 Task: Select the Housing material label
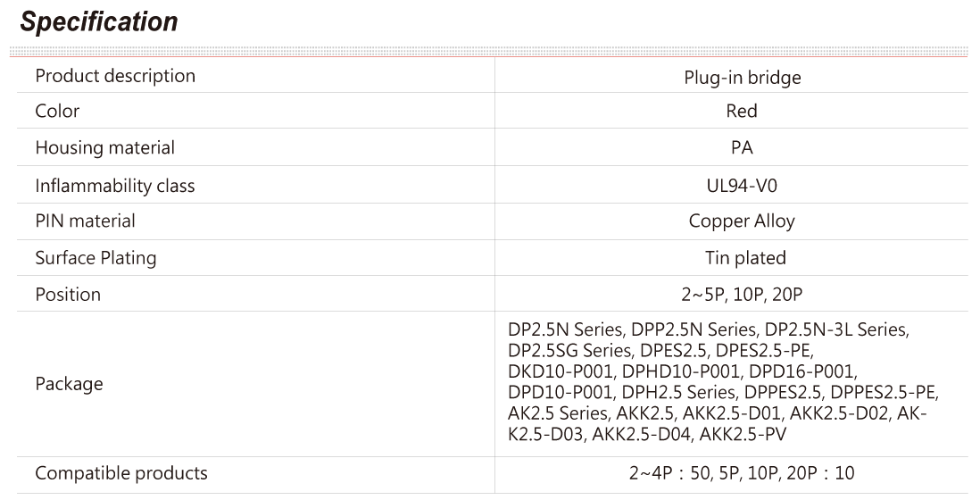pos(105,148)
